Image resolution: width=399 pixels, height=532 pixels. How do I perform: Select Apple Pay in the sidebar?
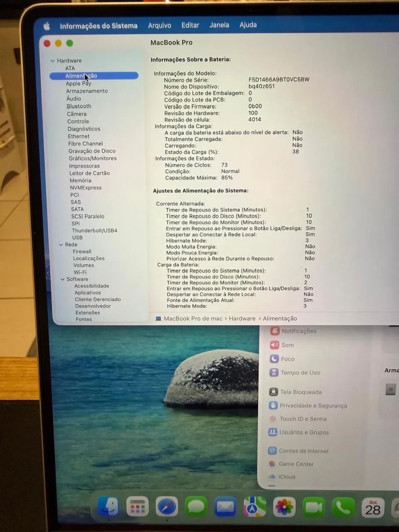78,83
